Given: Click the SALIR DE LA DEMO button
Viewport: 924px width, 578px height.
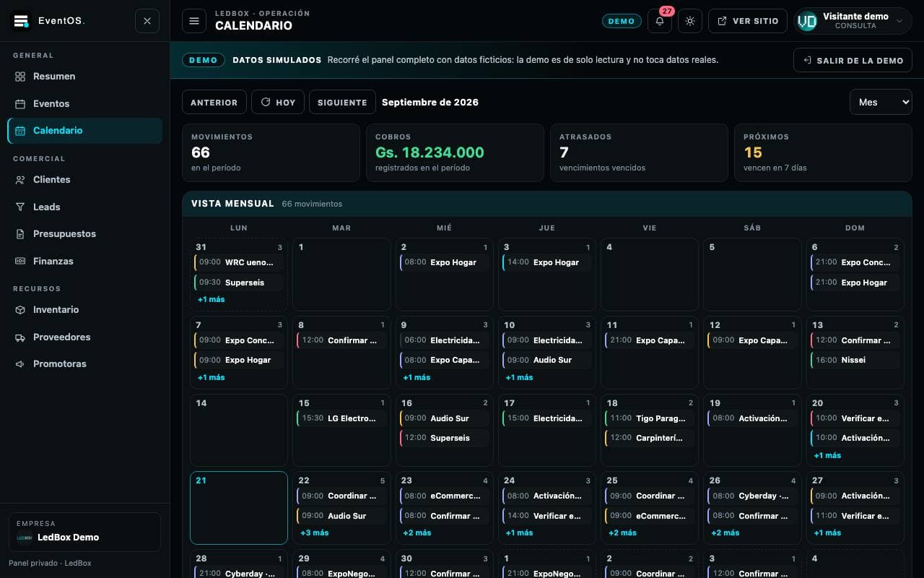Looking at the screenshot, I should point(853,60).
